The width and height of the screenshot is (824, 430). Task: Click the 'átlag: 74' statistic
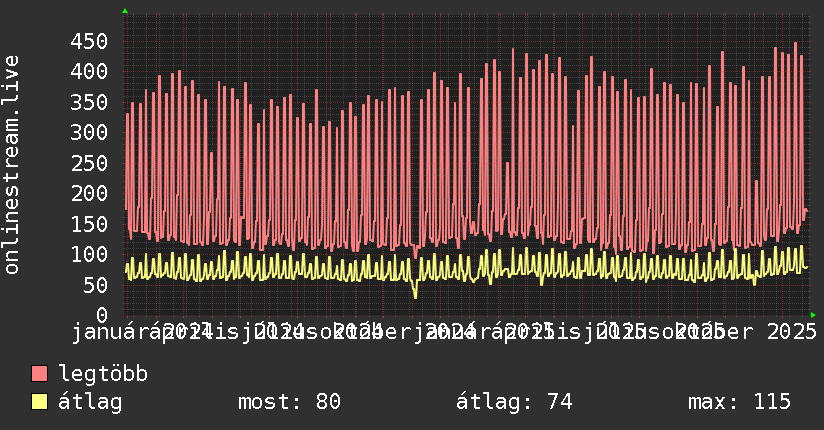[x=514, y=402]
